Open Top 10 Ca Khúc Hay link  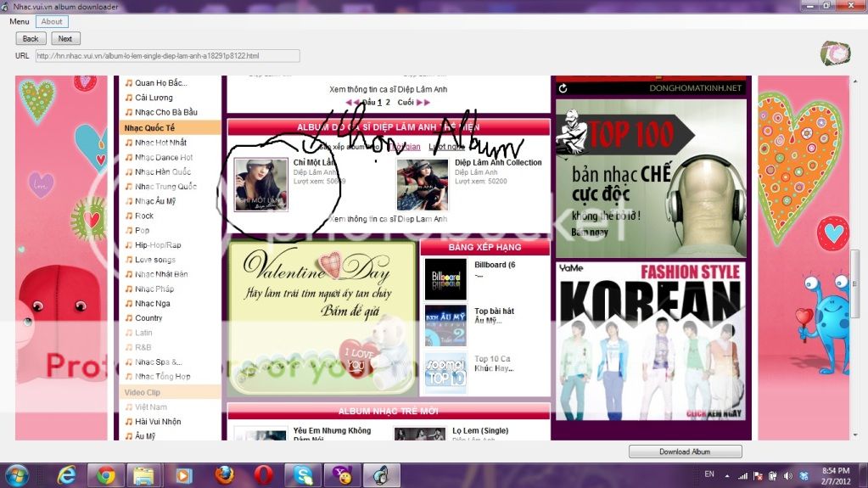(x=494, y=363)
